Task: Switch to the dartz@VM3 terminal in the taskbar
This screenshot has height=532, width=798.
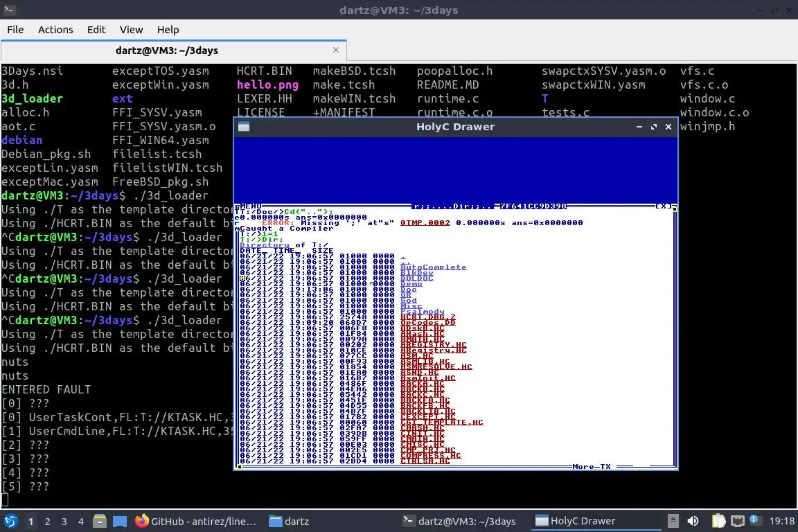Action: (459, 522)
